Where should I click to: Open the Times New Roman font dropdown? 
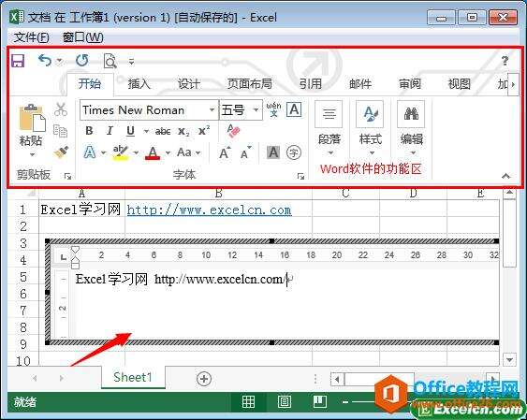point(212,109)
